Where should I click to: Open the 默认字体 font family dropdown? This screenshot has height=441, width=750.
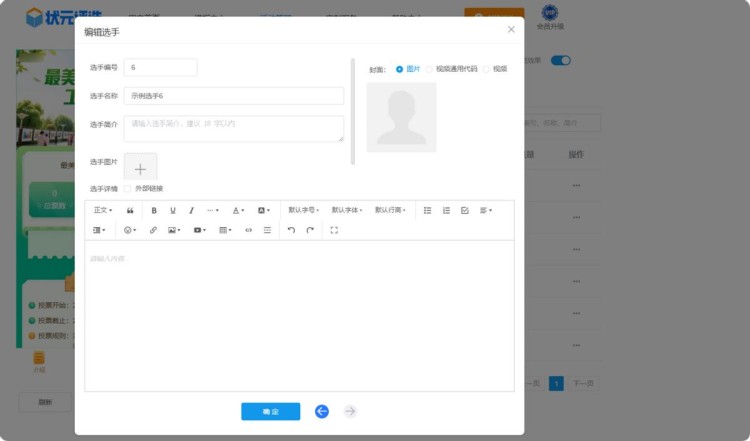tap(347, 211)
